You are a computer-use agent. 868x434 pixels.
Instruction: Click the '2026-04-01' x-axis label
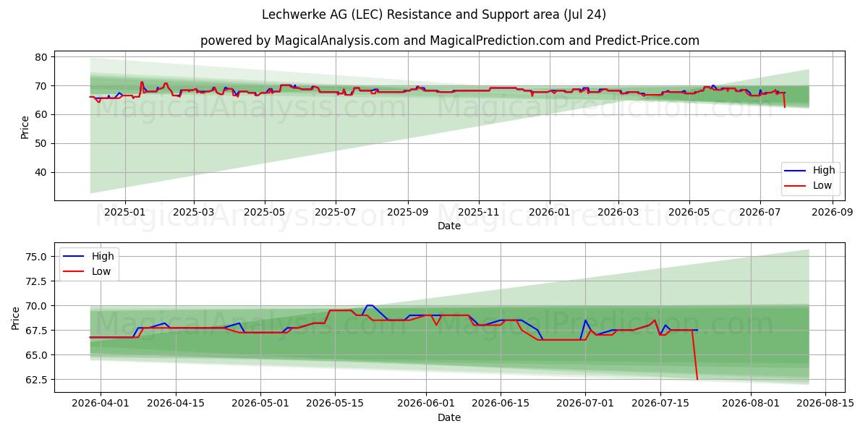click(101, 404)
